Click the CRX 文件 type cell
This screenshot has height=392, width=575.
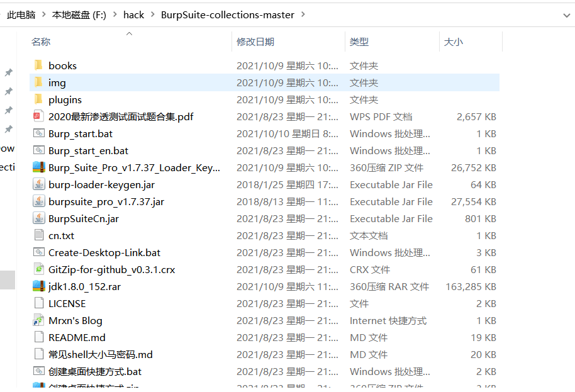pos(370,270)
